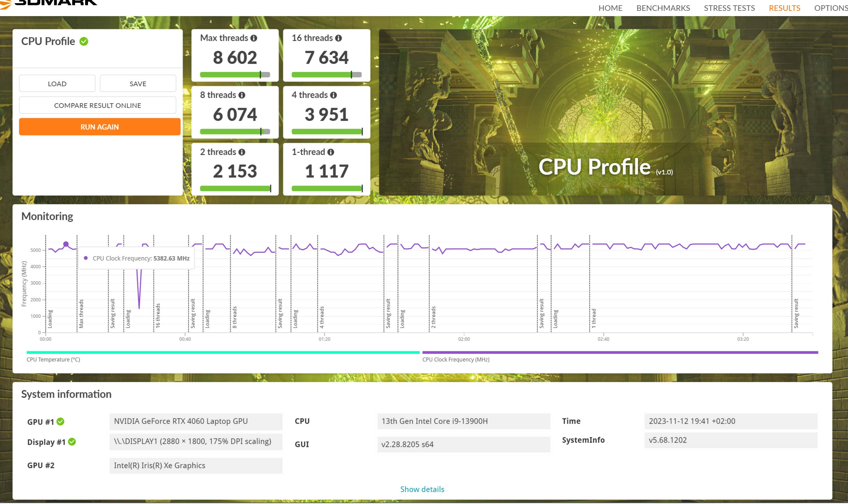Click the 1 thread marker label on graph

[x=594, y=318]
